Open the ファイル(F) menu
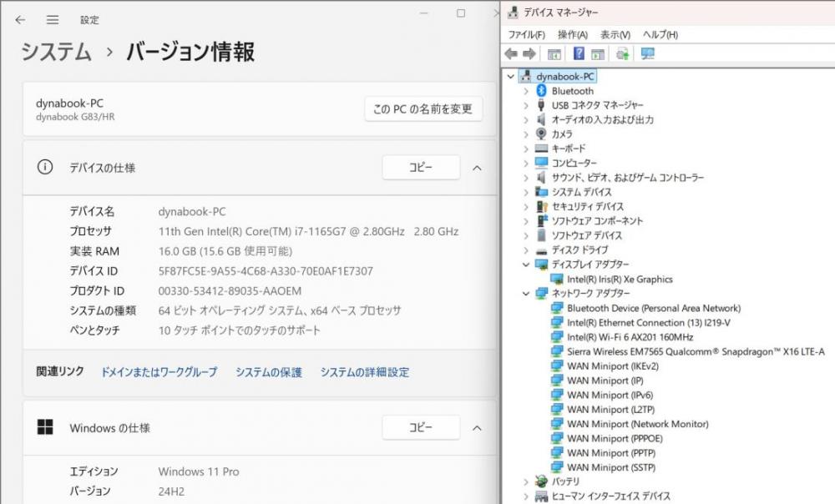 (x=526, y=34)
